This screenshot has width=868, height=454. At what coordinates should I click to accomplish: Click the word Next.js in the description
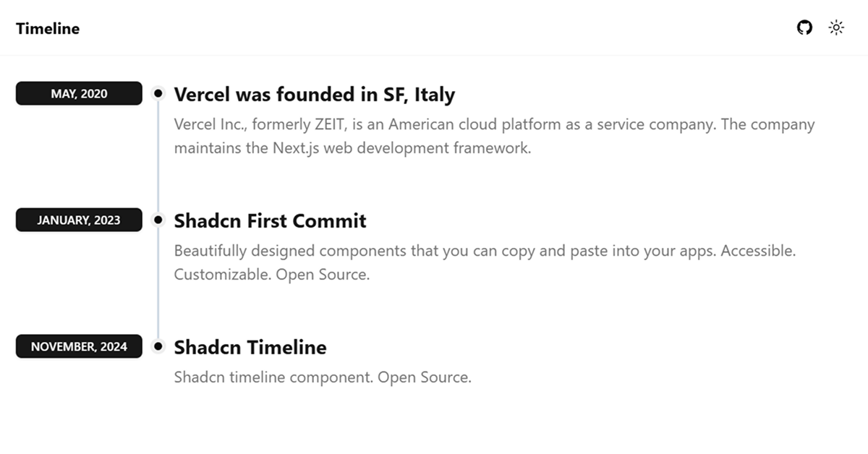click(x=298, y=147)
